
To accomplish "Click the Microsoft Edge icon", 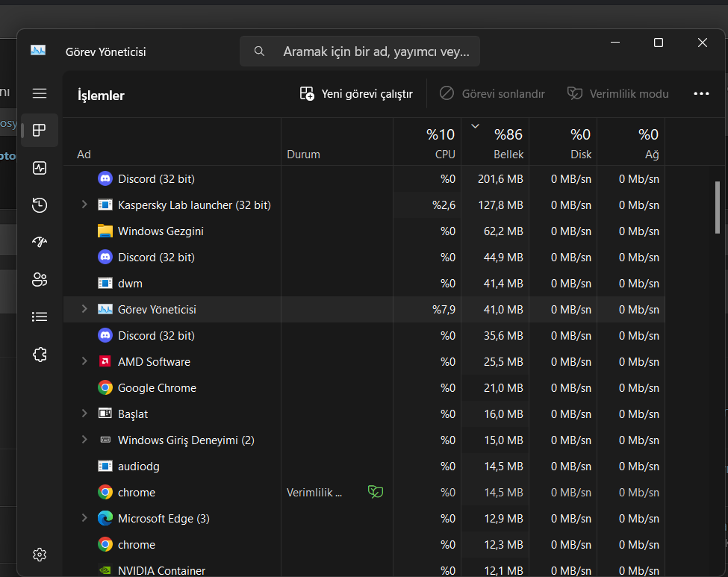I will pos(105,518).
